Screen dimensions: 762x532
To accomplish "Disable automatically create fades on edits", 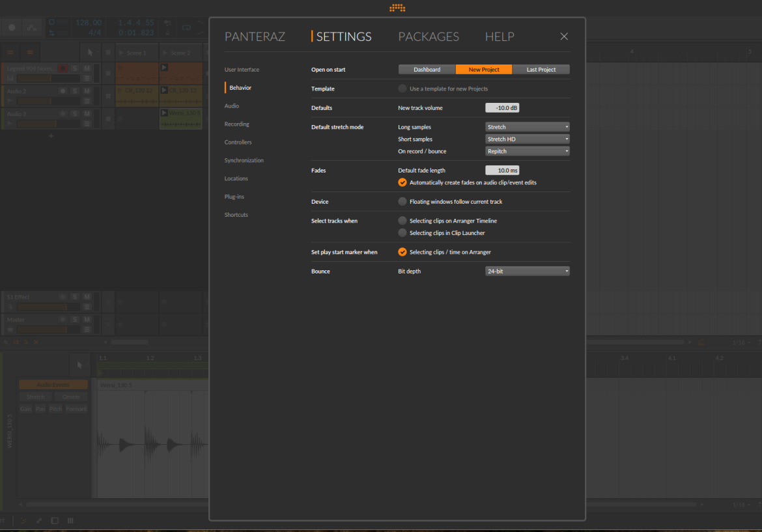I will 402,183.
